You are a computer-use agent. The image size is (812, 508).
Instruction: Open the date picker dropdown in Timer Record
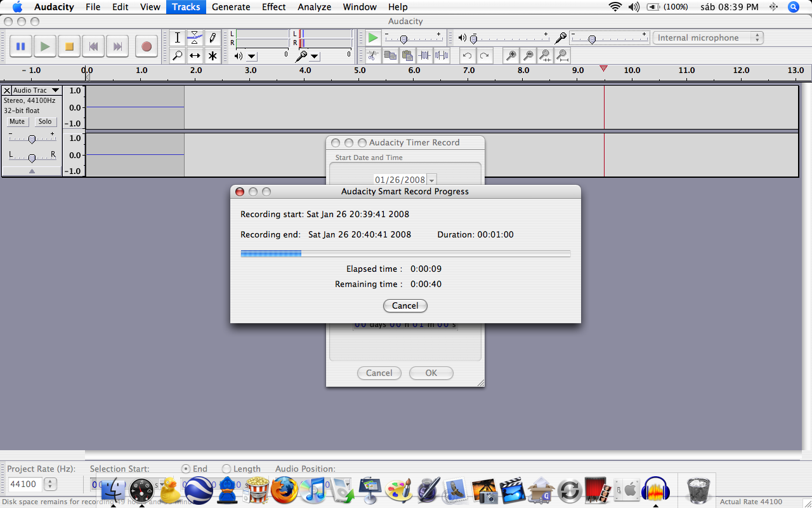coord(432,180)
